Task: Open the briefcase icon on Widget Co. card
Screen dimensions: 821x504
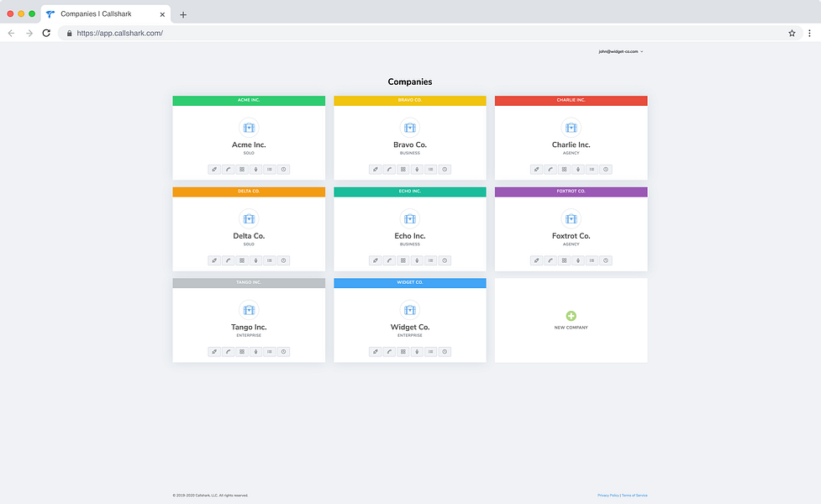Action: coord(410,310)
